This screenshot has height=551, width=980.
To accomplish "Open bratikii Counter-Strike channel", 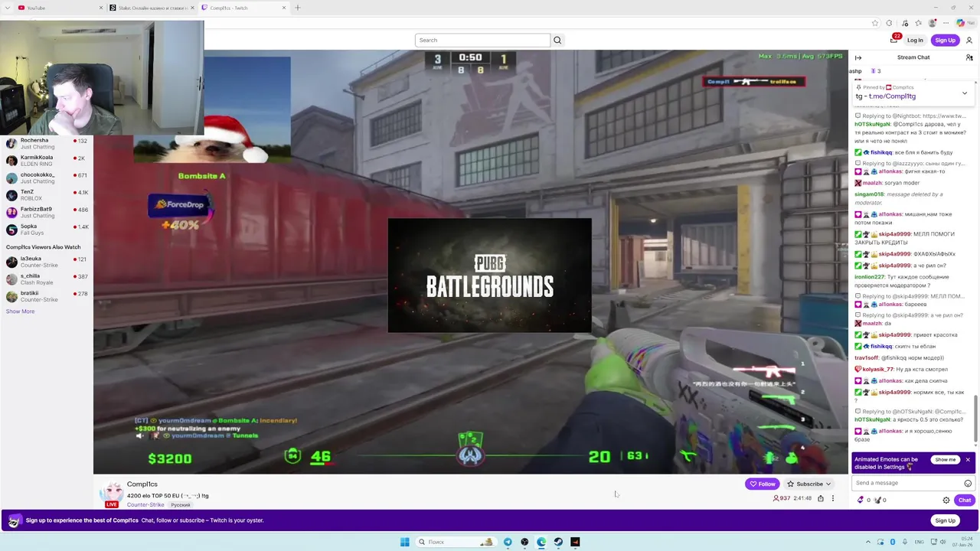I will pyautogui.click(x=47, y=297).
